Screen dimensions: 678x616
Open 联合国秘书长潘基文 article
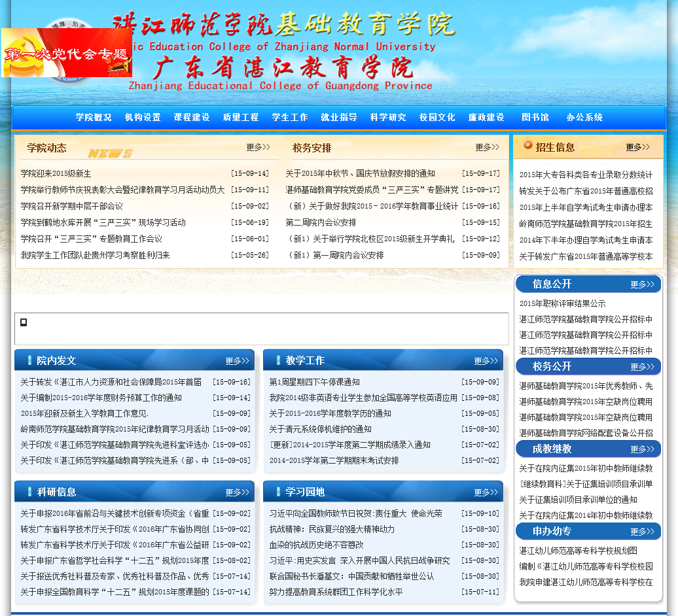tap(351, 577)
